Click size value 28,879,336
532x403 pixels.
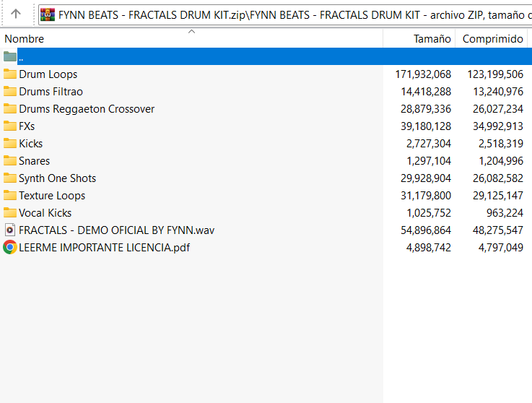426,108
